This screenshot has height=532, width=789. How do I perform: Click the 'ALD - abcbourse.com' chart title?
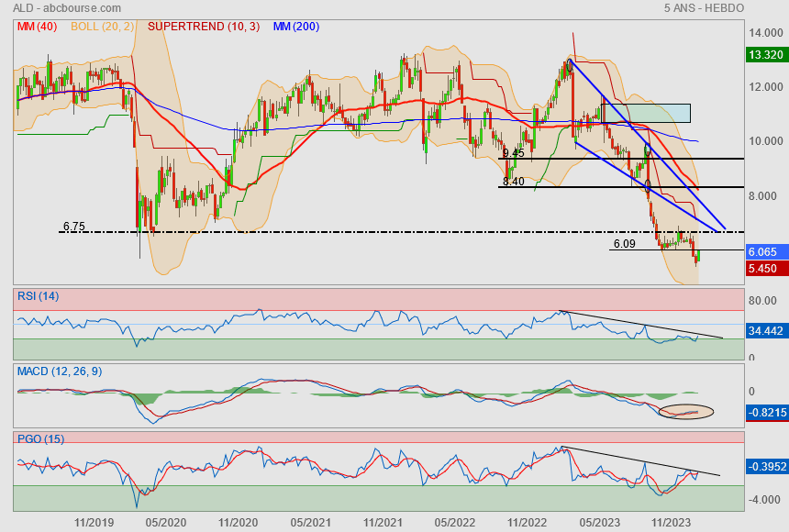coord(67,8)
